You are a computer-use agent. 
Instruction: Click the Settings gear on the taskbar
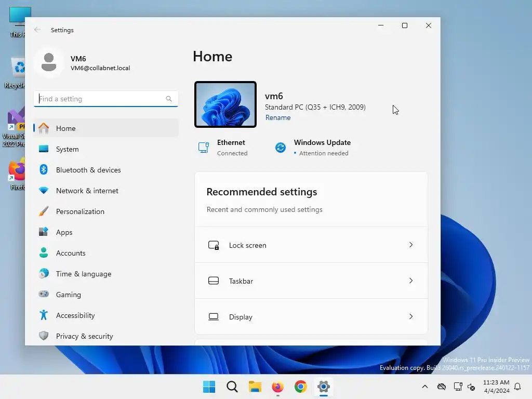[x=324, y=387]
